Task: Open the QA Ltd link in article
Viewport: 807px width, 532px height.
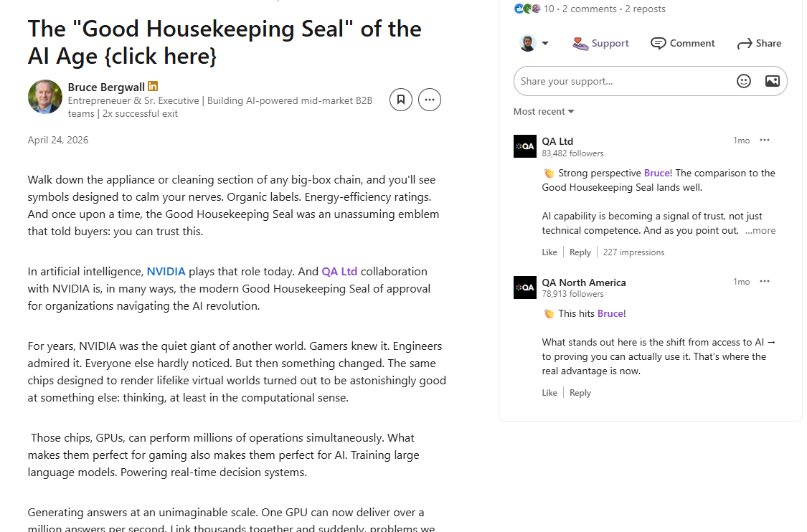Action: point(339,272)
